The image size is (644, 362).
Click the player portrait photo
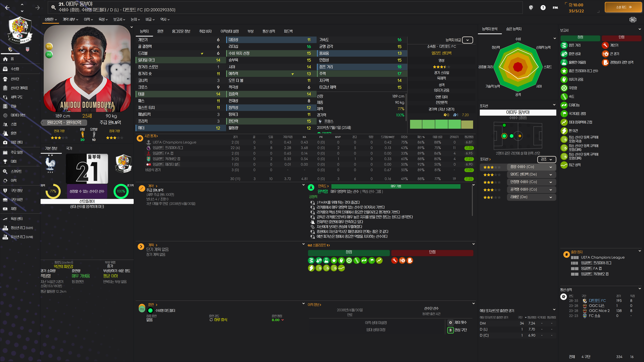[87, 69]
